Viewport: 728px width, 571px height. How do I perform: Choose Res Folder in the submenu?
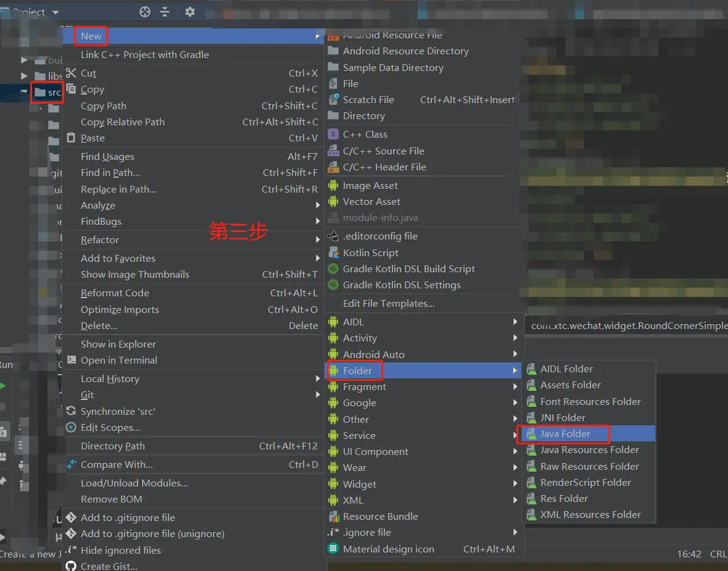click(564, 498)
